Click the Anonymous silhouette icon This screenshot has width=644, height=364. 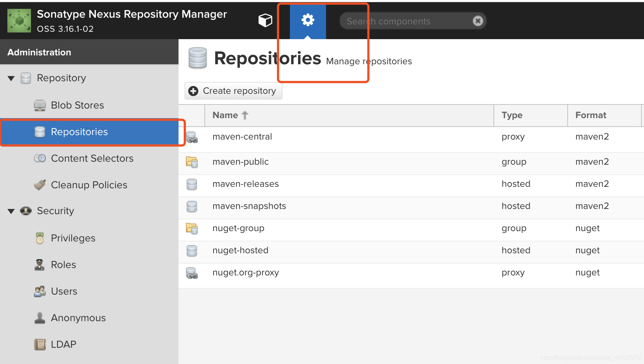(x=39, y=318)
